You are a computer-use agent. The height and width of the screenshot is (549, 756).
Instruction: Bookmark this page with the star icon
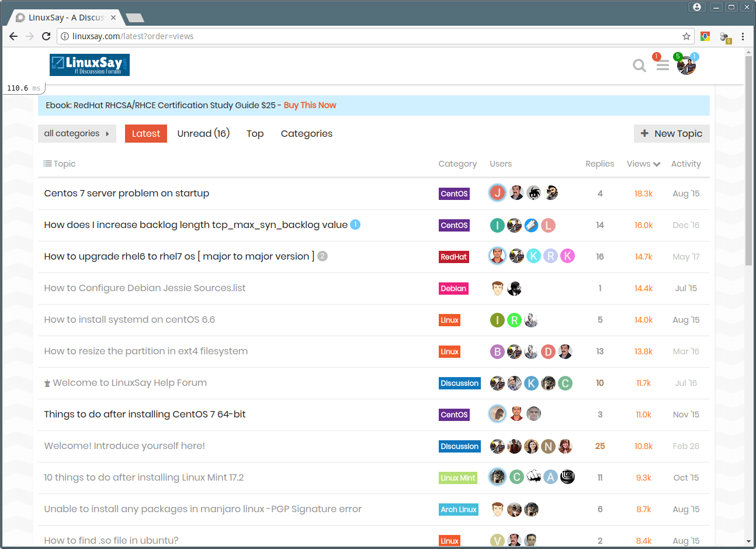click(686, 36)
